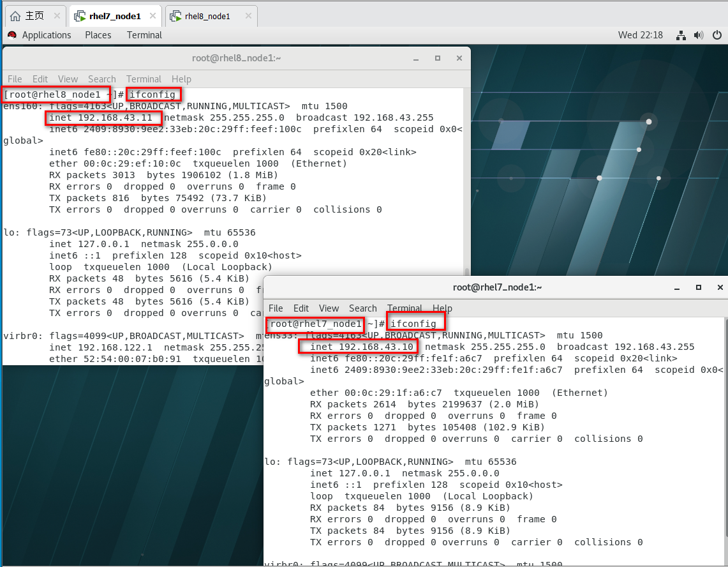Click the [root@rhel7_node1 prompt text
Viewport: 728px width, 567px height.
(315, 324)
